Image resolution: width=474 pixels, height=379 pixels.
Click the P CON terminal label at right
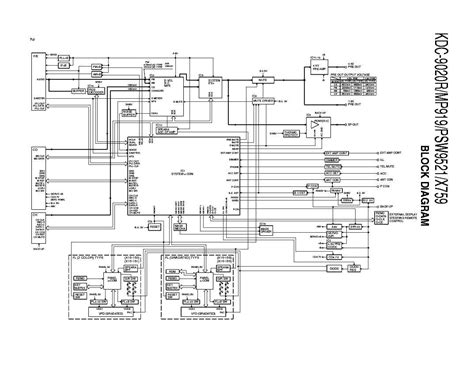[x=385, y=186]
